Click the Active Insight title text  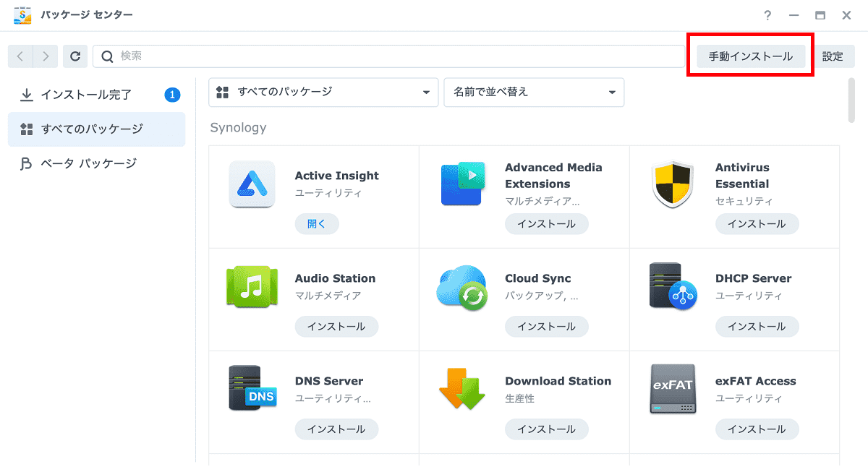point(336,176)
